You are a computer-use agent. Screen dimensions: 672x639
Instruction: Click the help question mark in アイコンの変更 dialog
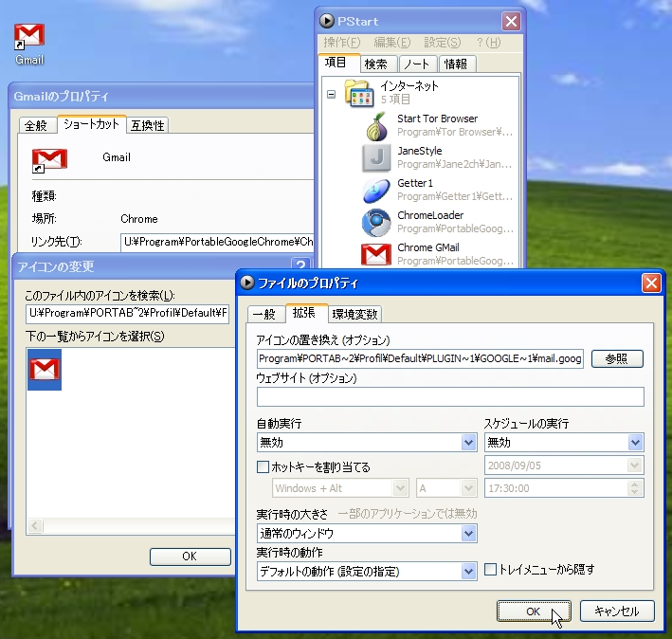300,265
